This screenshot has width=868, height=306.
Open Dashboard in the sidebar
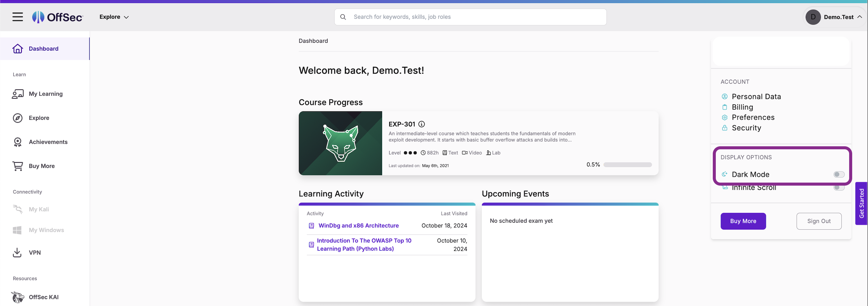pos(44,48)
